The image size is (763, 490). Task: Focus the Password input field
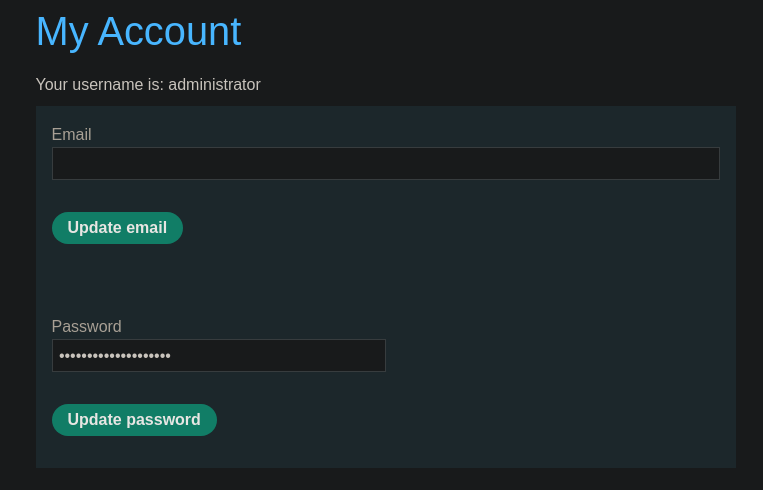[218, 356]
